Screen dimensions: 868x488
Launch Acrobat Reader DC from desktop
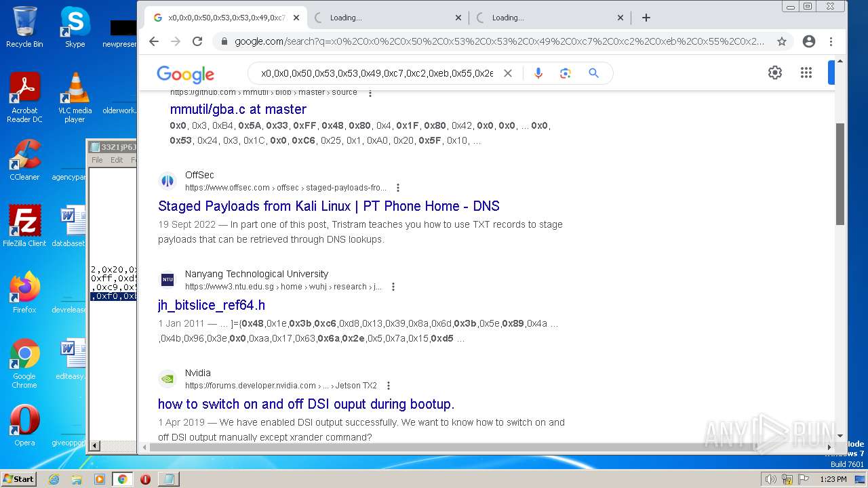tap(24, 98)
